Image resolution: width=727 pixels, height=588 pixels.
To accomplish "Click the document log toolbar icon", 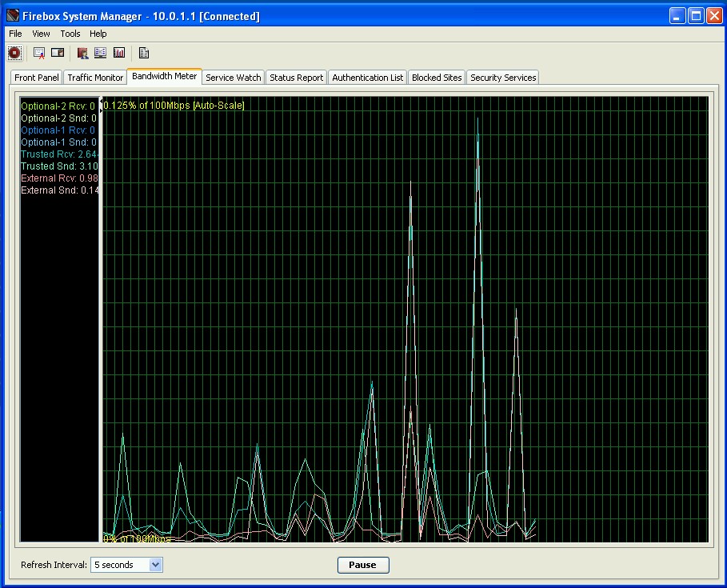I will tap(144, 53).
